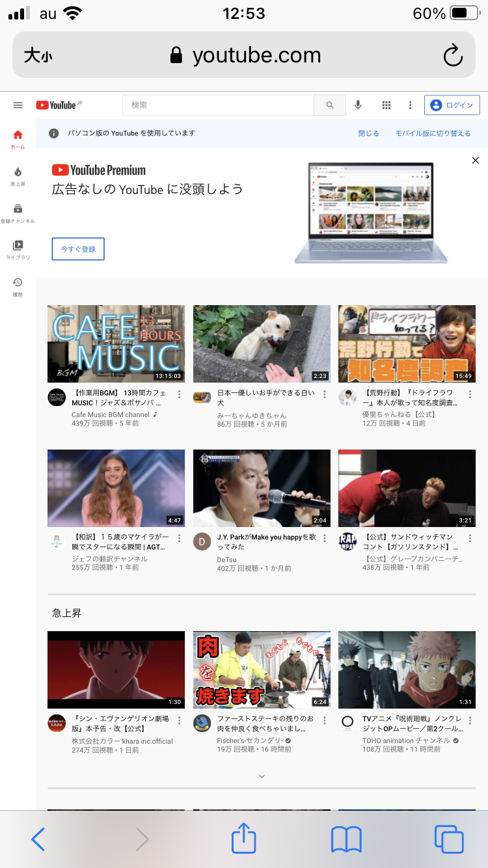Expand the 急上昇 section chevron

pyautogui.click(x=262, y=776)
